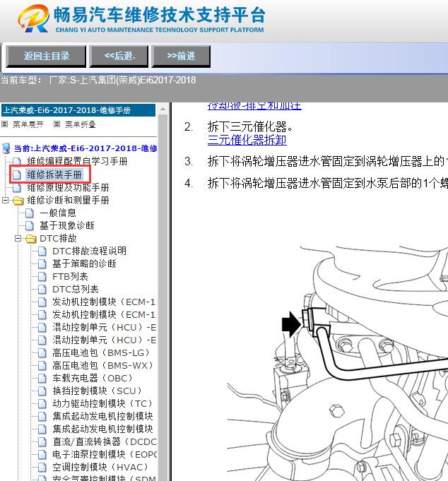The width and height of the screenshot is (448, 481).
Task: Click the 上汽荣威-Ei6-2017-2018-维修手册 panel header
Action: (78, 110)
